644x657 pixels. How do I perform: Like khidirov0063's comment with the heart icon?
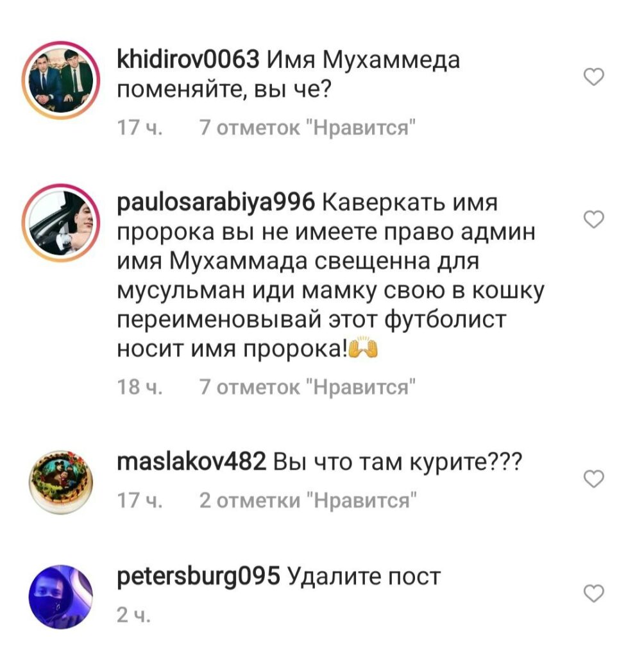(594, 77)
